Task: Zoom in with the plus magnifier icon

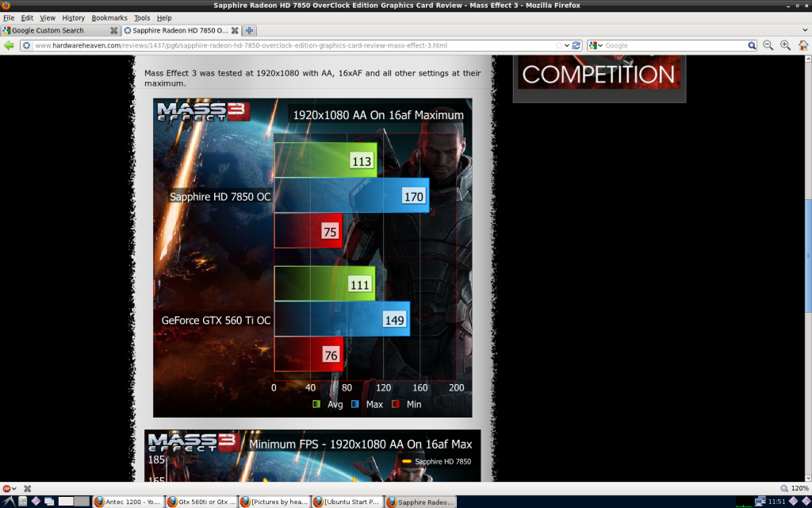Action: point(786,45)
